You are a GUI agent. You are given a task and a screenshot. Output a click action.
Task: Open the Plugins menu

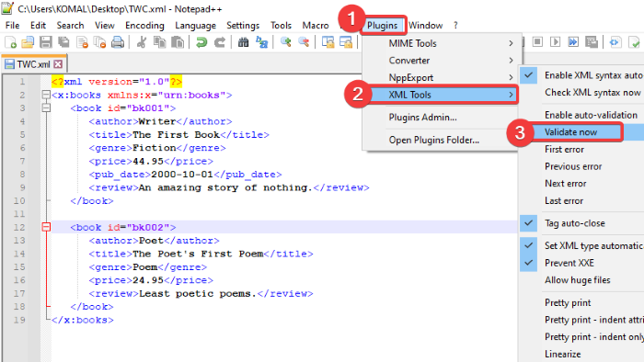tap(383, 26)
